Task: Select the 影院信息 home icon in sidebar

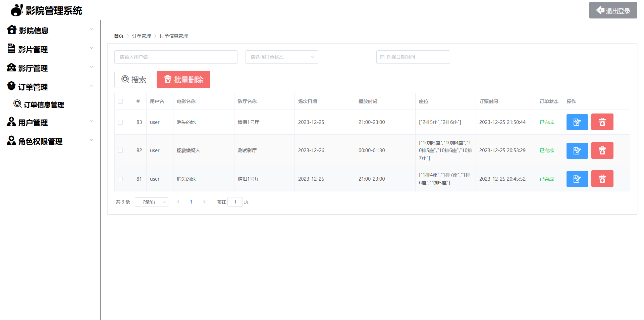Action: (12, 30)
